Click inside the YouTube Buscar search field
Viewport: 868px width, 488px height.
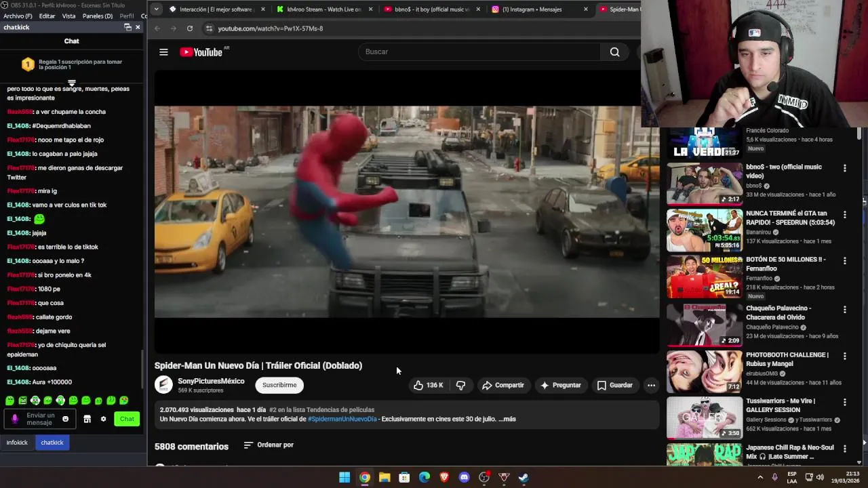479,52
